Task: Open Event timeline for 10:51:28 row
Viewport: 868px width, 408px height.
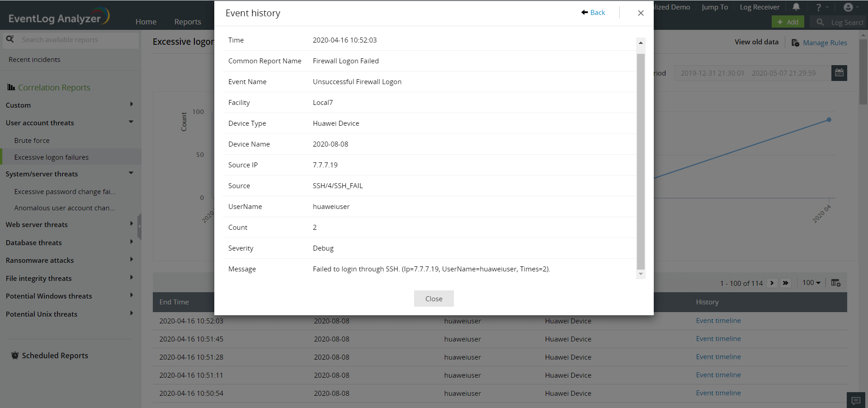Action: pyautogui.click(x=718, y=357)
